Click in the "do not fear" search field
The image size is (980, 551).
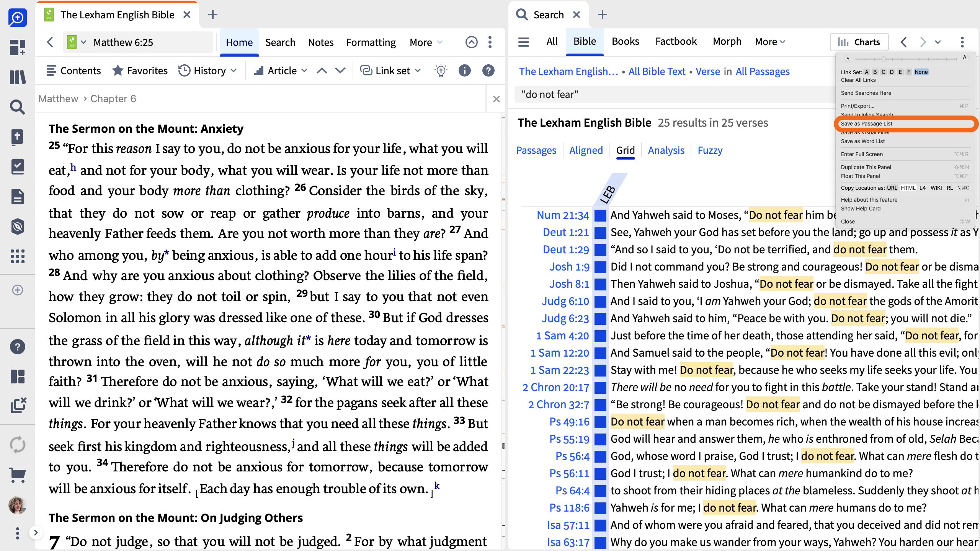(674, 95)
